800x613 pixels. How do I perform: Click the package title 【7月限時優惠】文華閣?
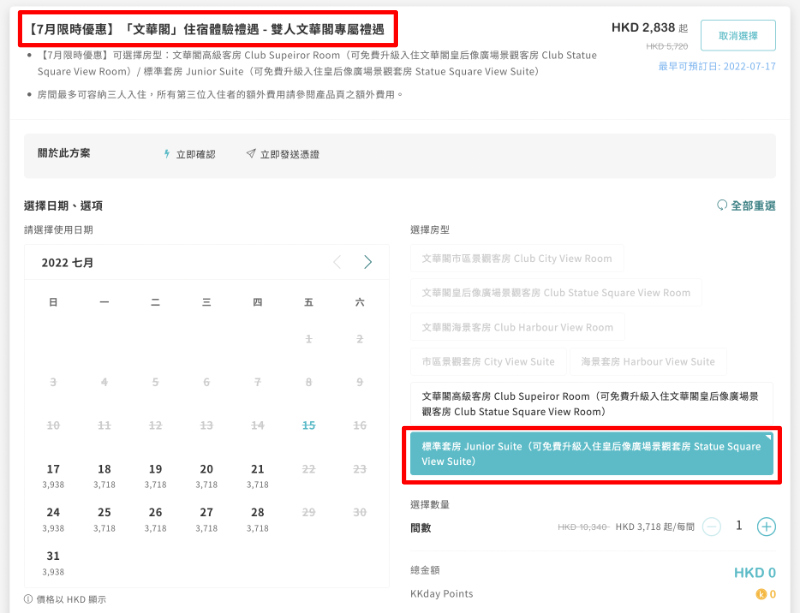(205, 30)
